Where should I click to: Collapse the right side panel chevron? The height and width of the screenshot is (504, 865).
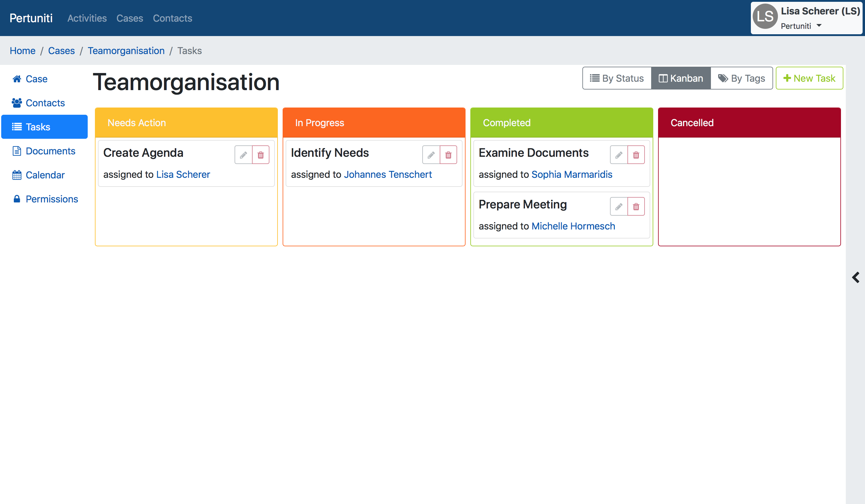coord(855,277)
